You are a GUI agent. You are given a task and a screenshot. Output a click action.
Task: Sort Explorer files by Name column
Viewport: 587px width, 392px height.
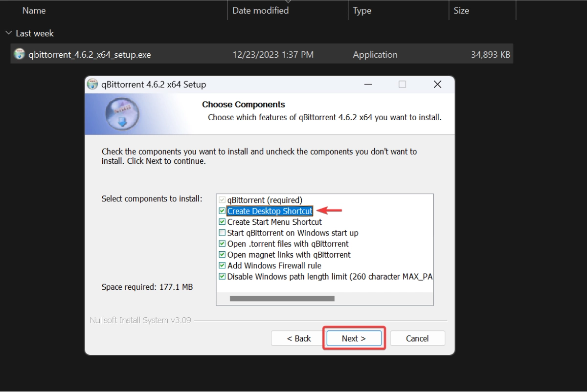[34, 10]
